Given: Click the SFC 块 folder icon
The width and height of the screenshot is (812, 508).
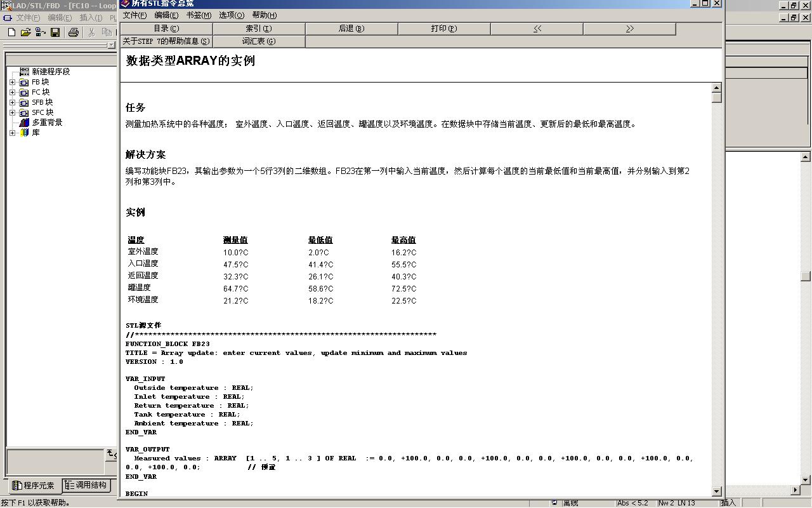Looking at the screenshot, I should pos(24,112).
